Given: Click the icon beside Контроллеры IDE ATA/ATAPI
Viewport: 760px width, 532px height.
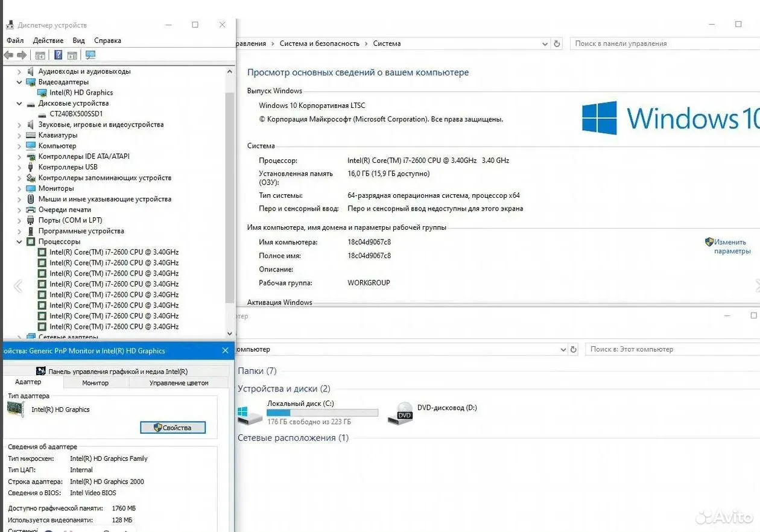Looking at the screenshot, I should click(31, 157).
